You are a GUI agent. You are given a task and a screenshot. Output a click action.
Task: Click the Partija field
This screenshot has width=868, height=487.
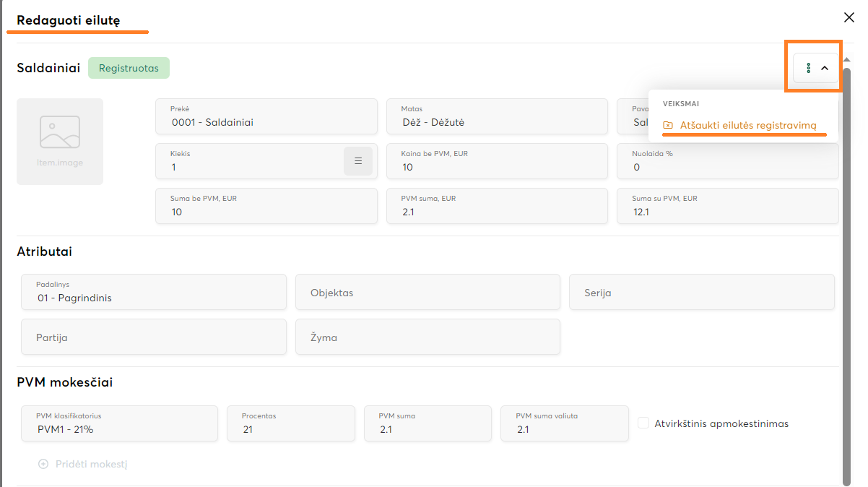click(153, 337)
